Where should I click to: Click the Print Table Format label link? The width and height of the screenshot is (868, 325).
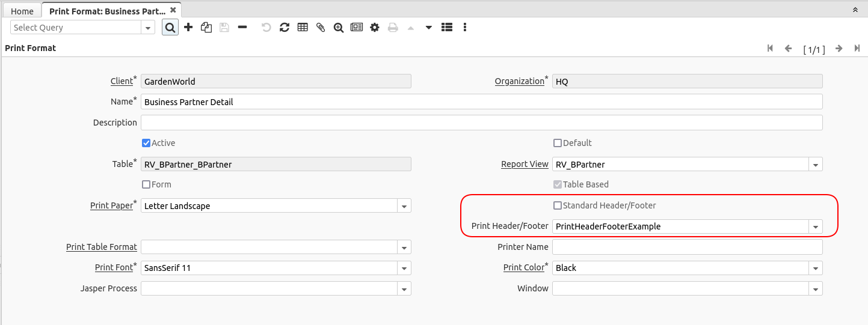click(x=101, y=247)
